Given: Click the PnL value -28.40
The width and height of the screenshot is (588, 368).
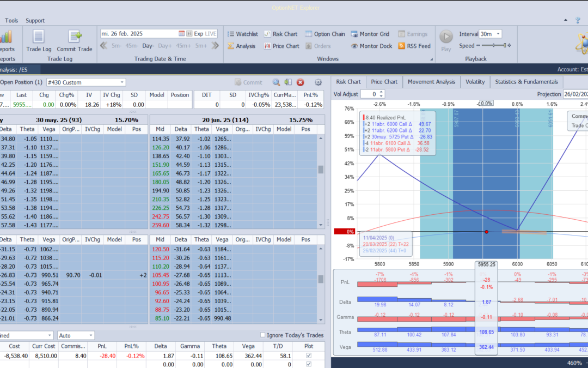Looking at the screenshot, I should (108, 355).
